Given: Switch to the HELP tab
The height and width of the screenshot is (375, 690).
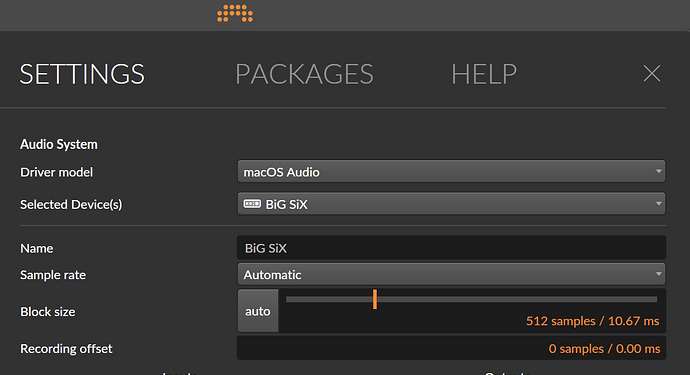Looking at the screenshot, I should 484,74.
